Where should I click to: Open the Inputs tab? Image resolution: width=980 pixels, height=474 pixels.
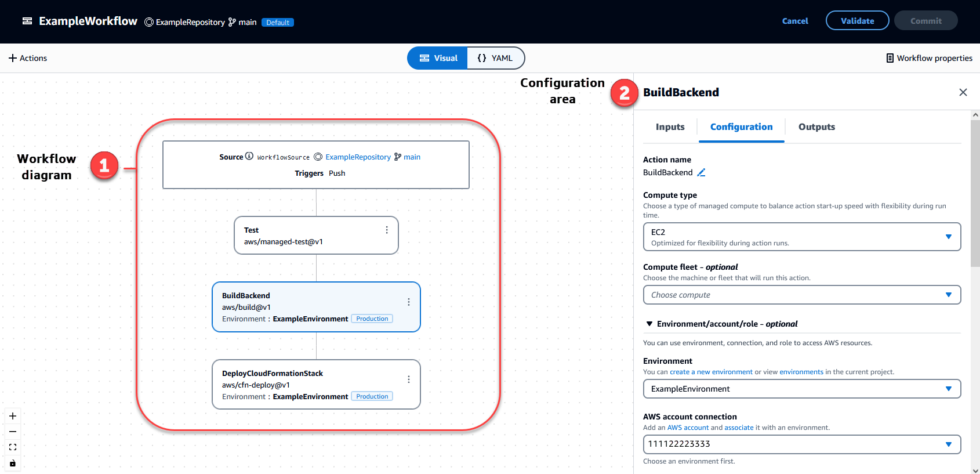click(670, 127)
